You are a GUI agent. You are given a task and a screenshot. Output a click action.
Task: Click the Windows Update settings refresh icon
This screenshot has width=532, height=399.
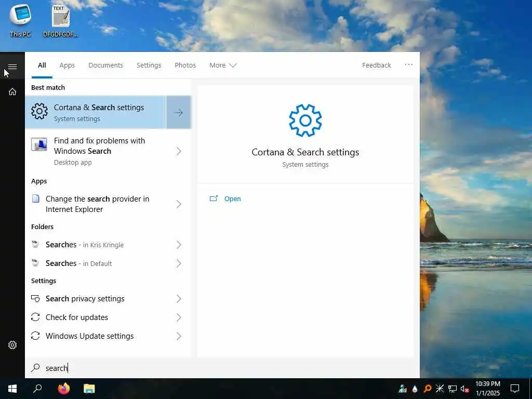(x=35, y=336)
